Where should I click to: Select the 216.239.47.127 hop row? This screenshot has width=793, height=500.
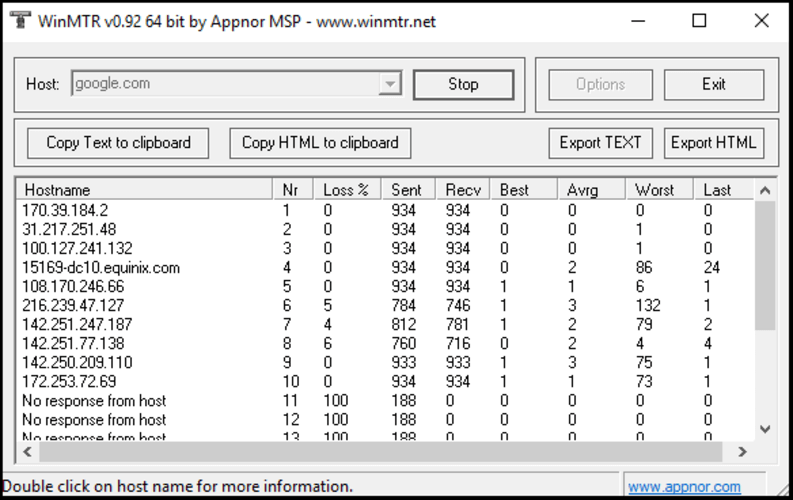click(x=74, y=306)
